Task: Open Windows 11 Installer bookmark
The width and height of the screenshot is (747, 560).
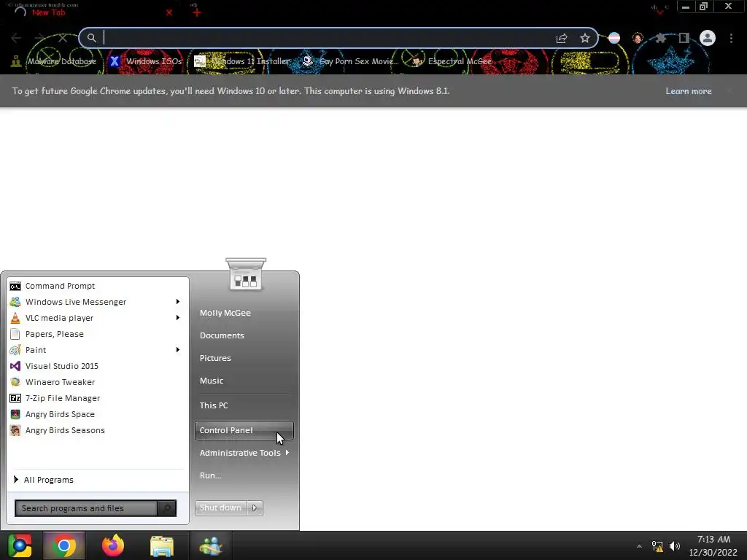Action: click(242, 61)
